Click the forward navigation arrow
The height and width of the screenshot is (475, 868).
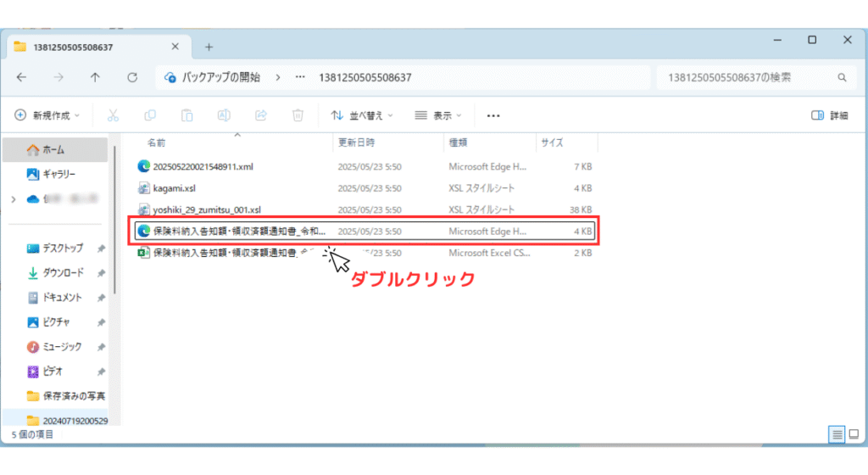click(58, 77)
